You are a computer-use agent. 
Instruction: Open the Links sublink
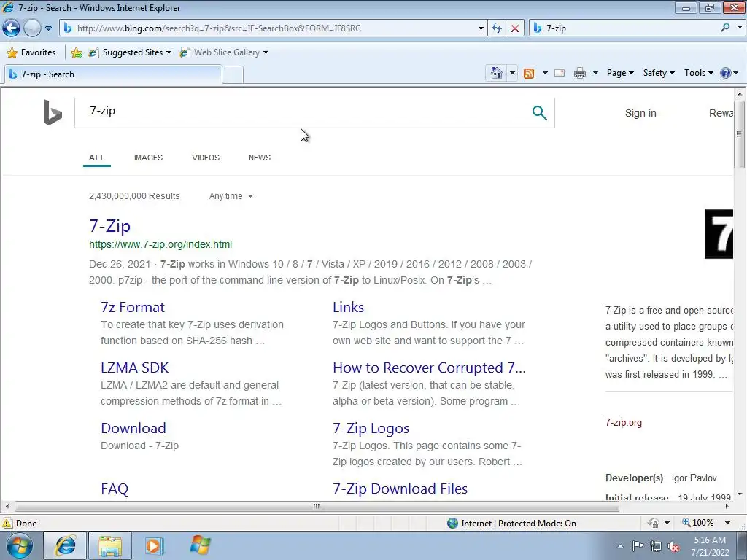click(x=348, y=307)
